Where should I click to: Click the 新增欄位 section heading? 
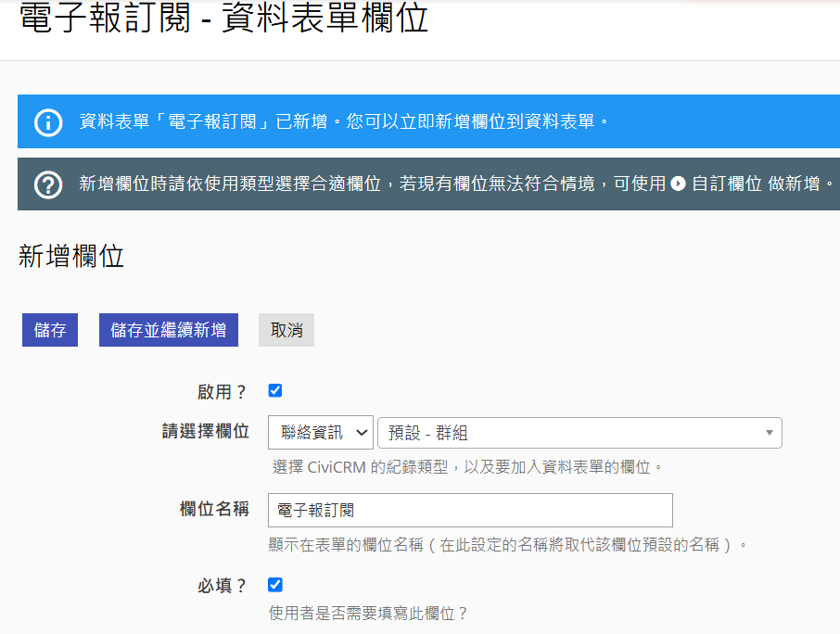pyautogui.click(x=71, y=257)
